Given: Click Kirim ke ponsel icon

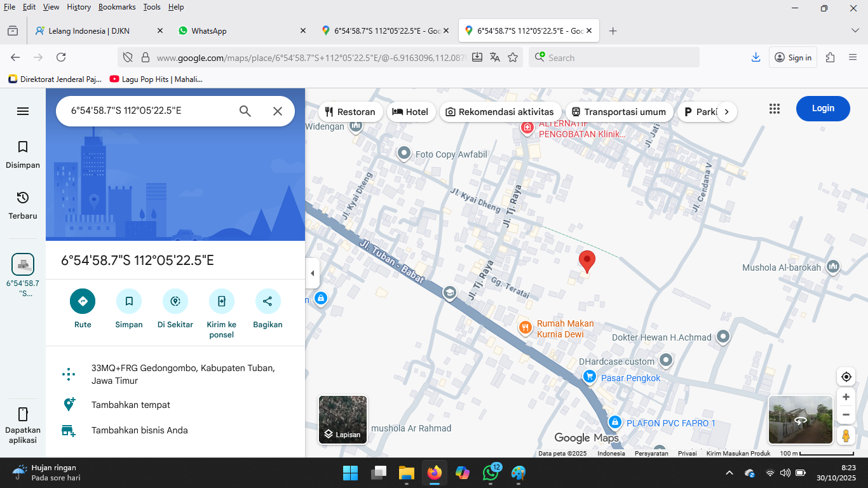Looking at the screenshot, I should tap(221, 301).
